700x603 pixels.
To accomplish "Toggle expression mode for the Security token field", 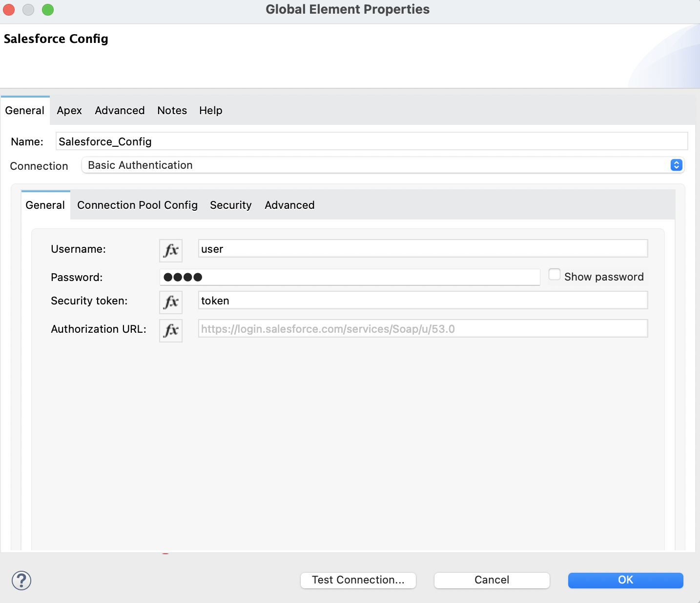I will point(170,302).
